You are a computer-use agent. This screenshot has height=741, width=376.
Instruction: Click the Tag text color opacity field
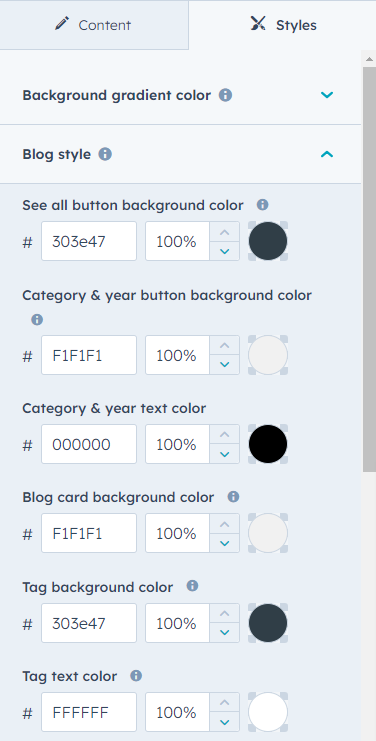(x=178, y=712)
